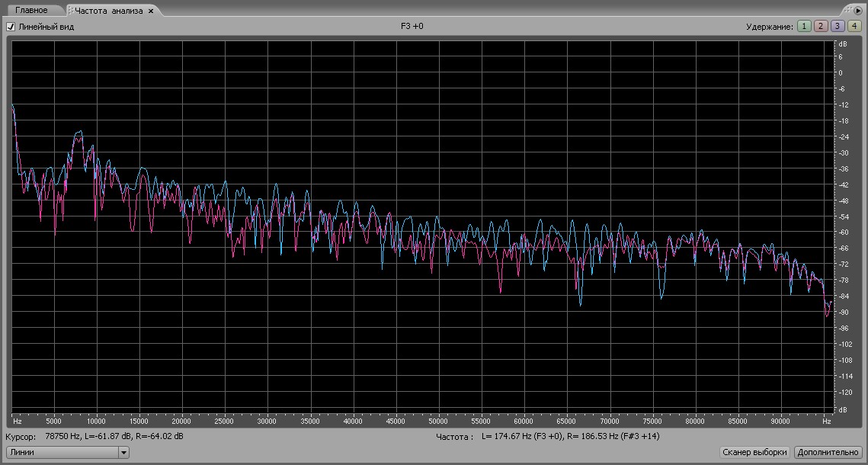The height and width of the screenshot is (465, 868).
Task: Expand the Линии graph style dropdown
Action: point(123,452)
